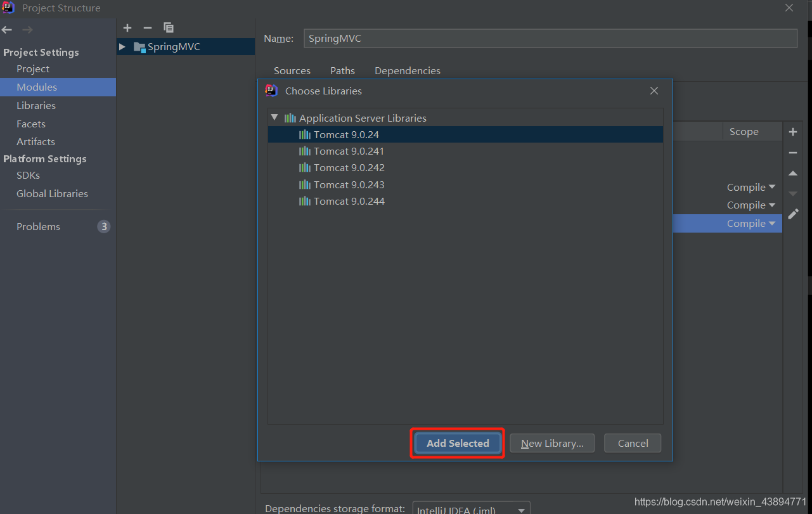This screenshot has height=514, width=812.
Task: Remove module with the minus icon
Action: [x=148, y=28]
